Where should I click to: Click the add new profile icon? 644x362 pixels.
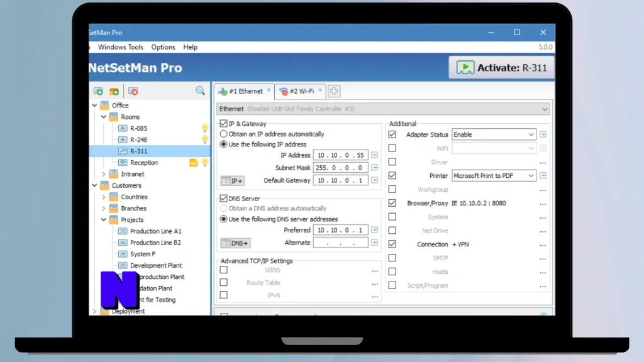(98, 91)
